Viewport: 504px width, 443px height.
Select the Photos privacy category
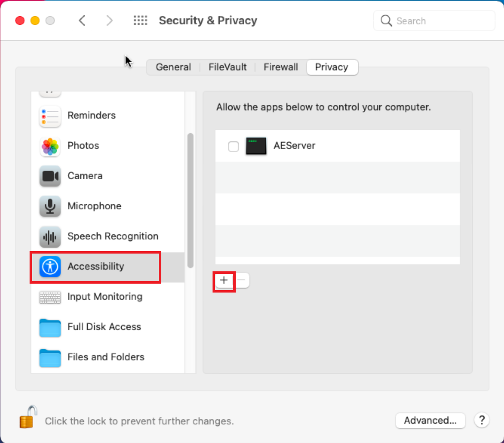tap(108, 146)
